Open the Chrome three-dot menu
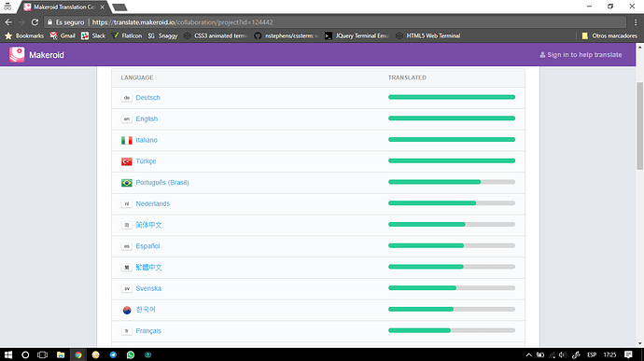The image size is (644, 361). [635, 22]
